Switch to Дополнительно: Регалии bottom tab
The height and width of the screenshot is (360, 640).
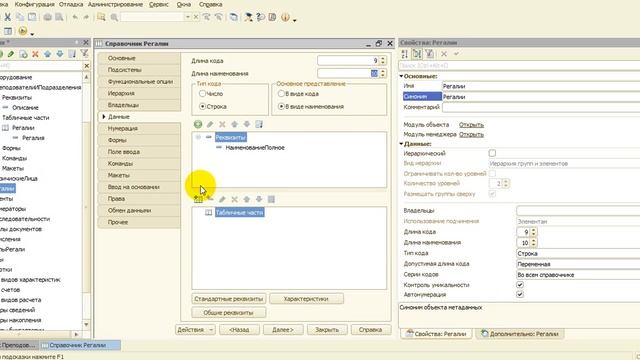click(x=520, y=334)
